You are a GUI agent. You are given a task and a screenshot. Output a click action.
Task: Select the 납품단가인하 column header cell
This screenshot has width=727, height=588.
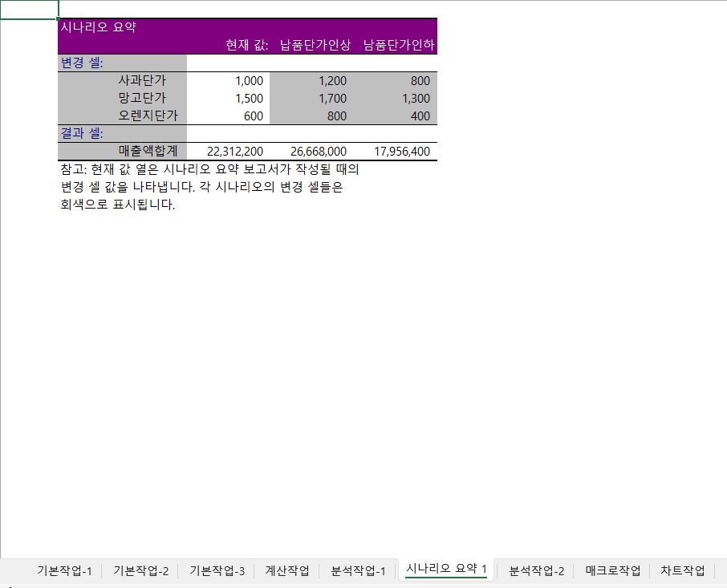pyautogui.click(x=399, y=45)
